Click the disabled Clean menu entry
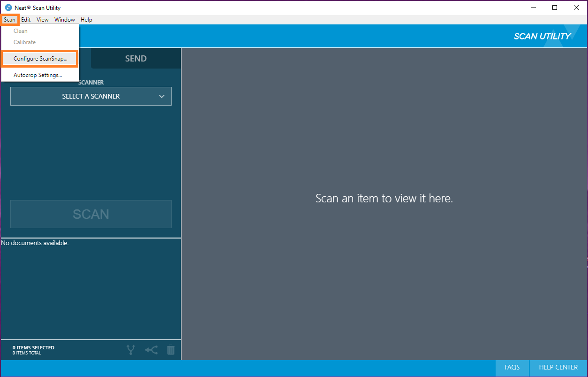 point(40,31)
